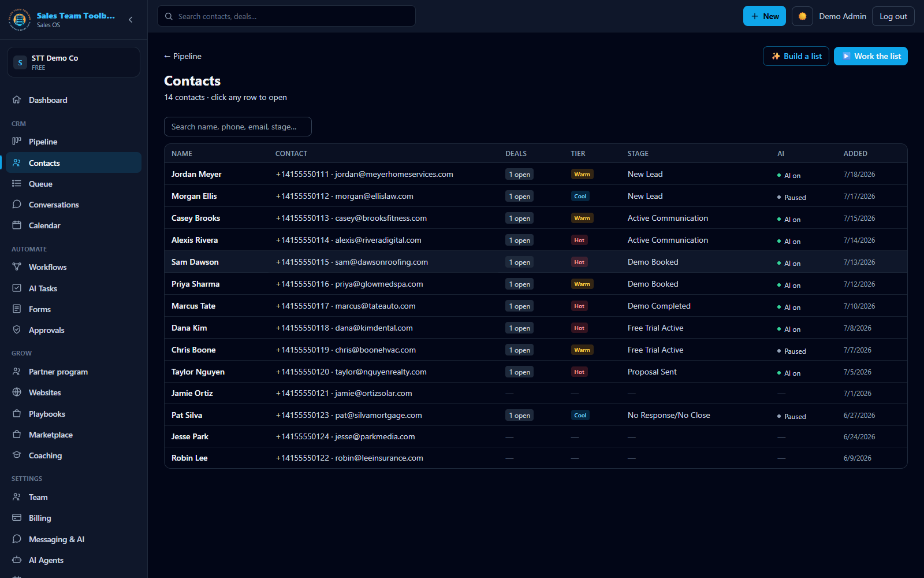
Task: Click the Search name, phone, email filter field
Action: pos(238,127)
